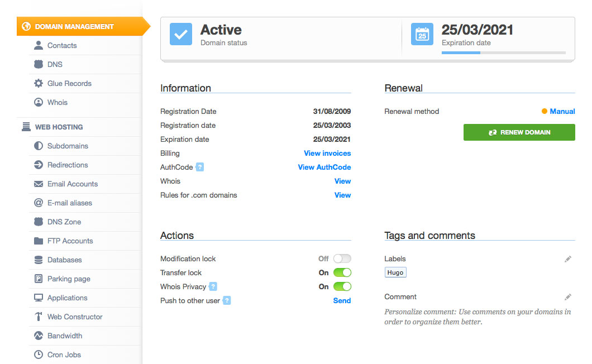Open Email Accounts in the sidebar
This screenshot has width=592, height=364.
tap(72, 184)
